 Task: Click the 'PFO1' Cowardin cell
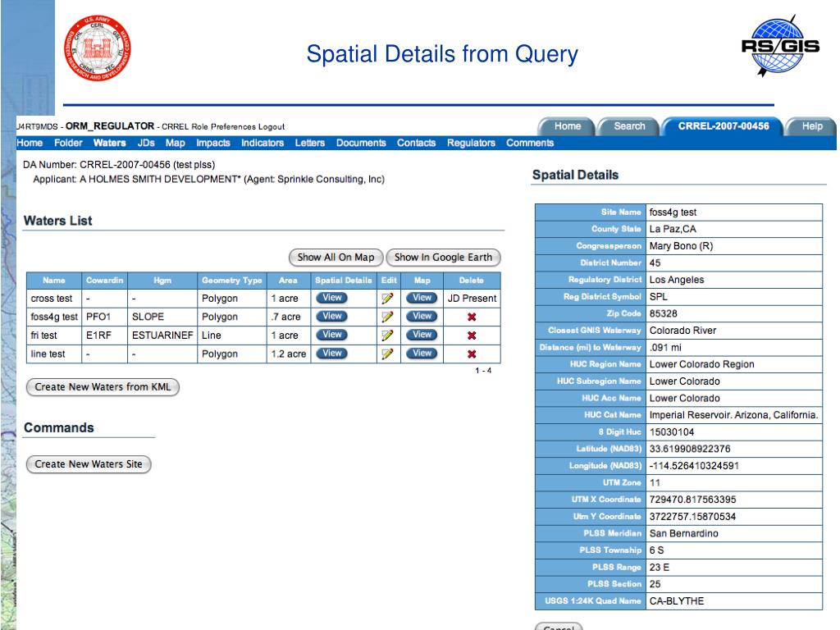coord(104,317)
